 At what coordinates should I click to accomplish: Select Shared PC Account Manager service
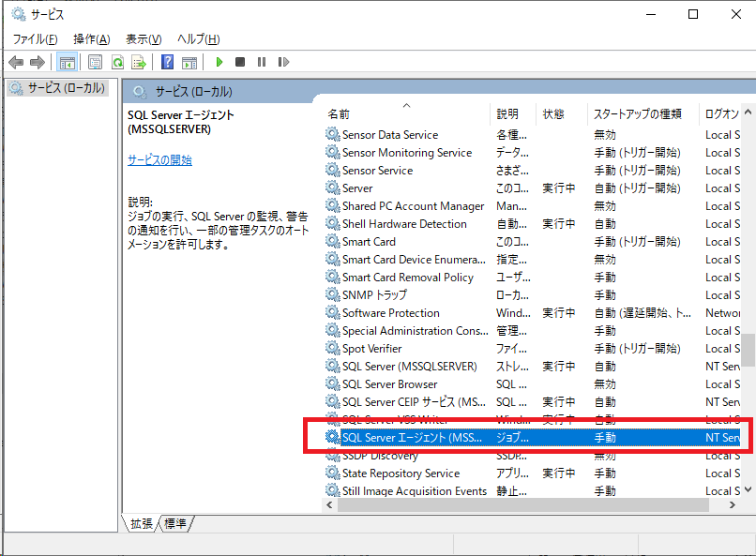532,206
